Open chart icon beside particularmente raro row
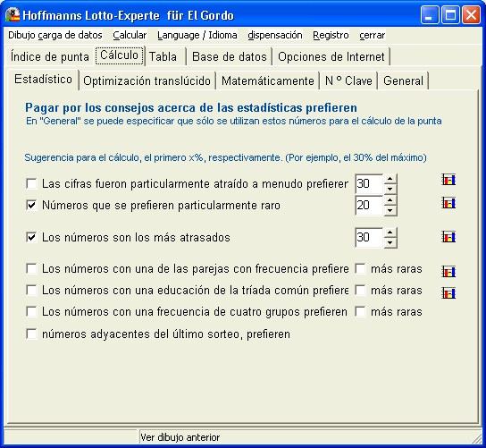This screenshot has height=448, width=486. pyautogui.click(x=448, y=203)
